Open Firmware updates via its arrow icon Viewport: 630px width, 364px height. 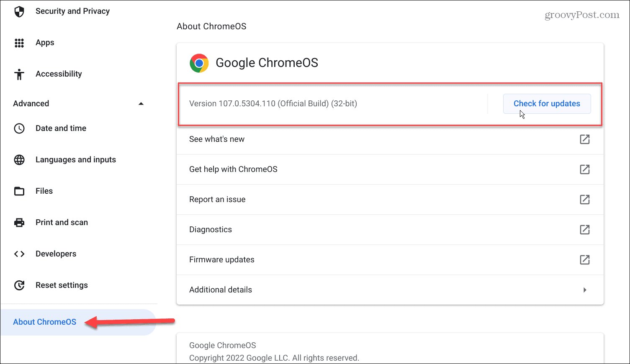click(x=584, y=259)
